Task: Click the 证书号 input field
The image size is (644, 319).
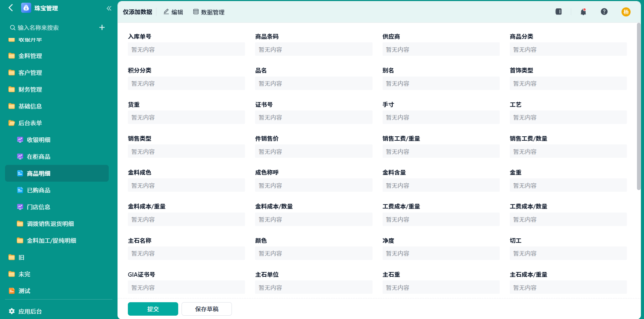Action: [x=314, y=117]
